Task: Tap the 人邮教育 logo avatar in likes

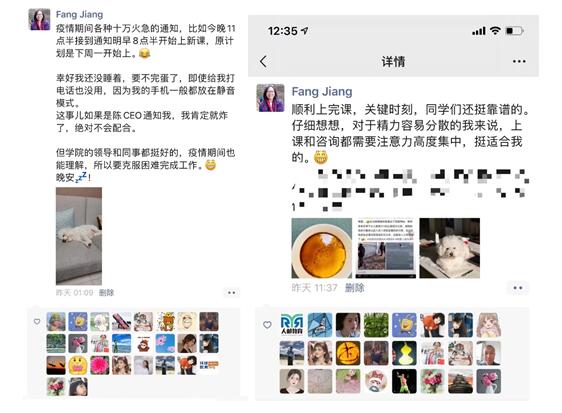Action: [x=292, y=325]
